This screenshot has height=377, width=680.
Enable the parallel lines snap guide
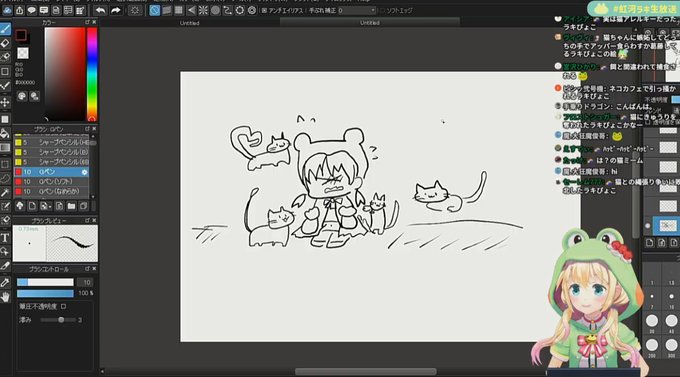(167, 10)
